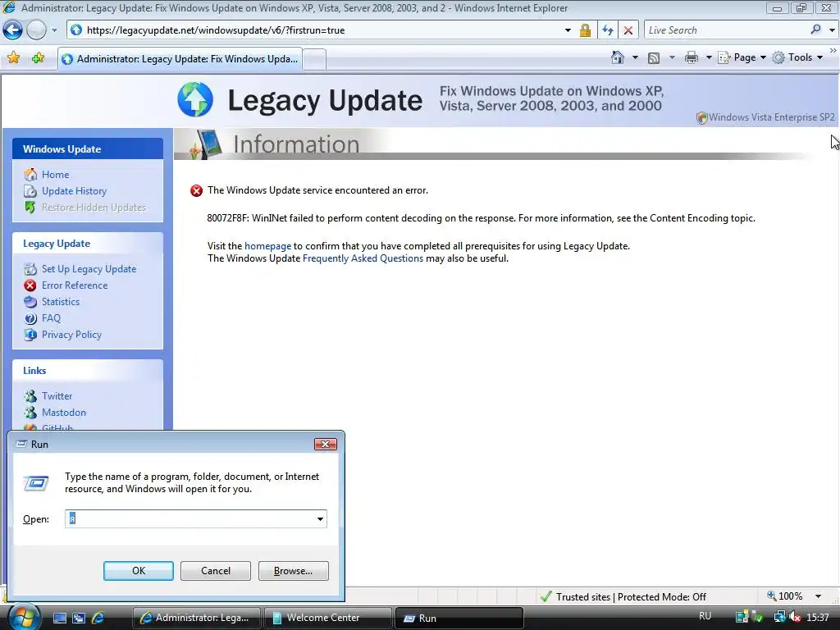Image resolution: width=840 pixels, height=630 pixels.
Task: Click the search magnifier icon
Action: [x=815, y=30]
